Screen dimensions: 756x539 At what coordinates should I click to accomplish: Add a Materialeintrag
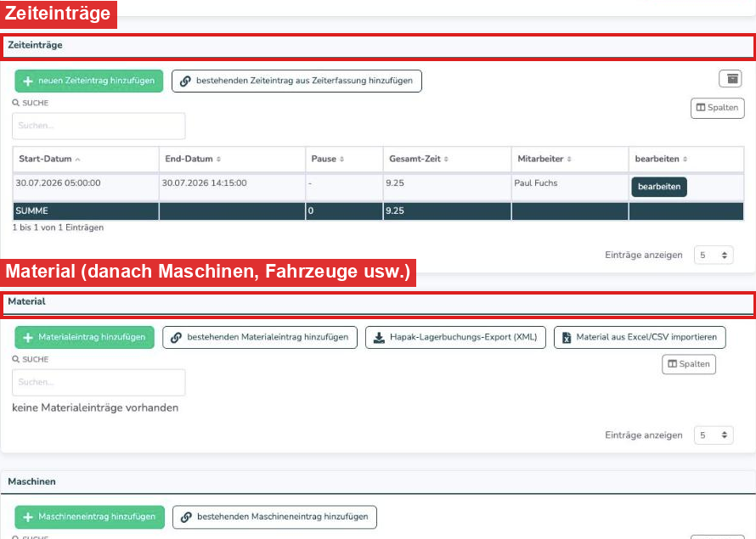[84, 337]
